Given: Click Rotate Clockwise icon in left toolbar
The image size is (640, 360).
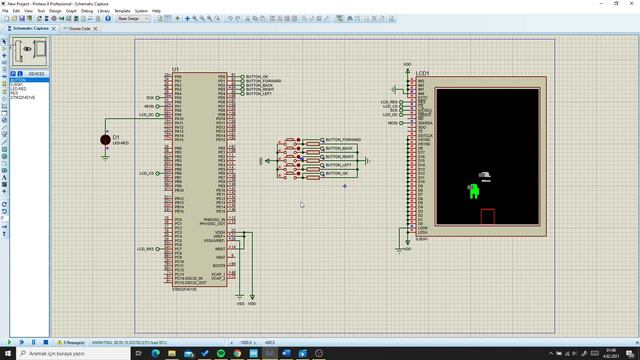Looking at the screenshot, I should pyautogui.click(x=4, y=204).
